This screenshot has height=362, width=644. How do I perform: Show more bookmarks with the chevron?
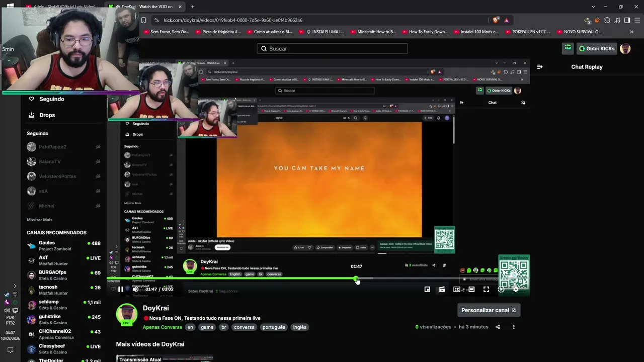coord(632,32)
